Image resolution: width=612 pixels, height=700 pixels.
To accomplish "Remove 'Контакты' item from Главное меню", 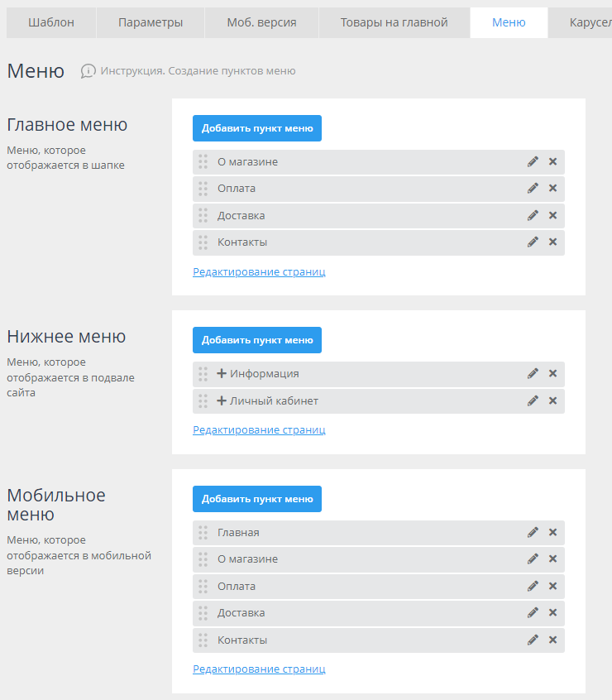I will pyautogui.click(x=552, y=242).
